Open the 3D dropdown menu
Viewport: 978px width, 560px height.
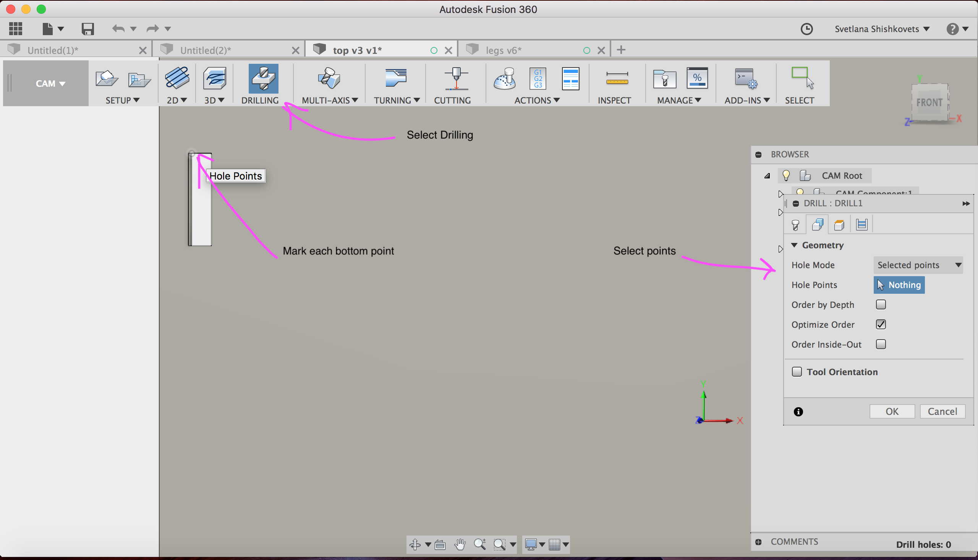214,100
